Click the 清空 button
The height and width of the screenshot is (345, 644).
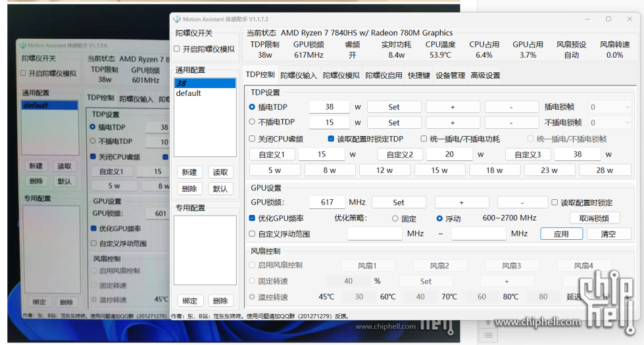(608, 234)
